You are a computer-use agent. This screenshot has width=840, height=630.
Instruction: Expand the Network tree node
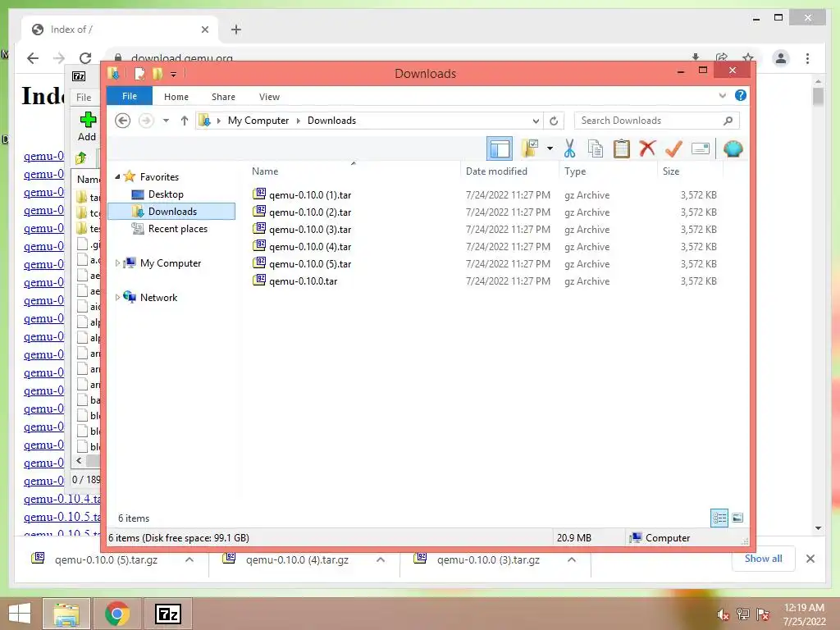click(117, 297)
